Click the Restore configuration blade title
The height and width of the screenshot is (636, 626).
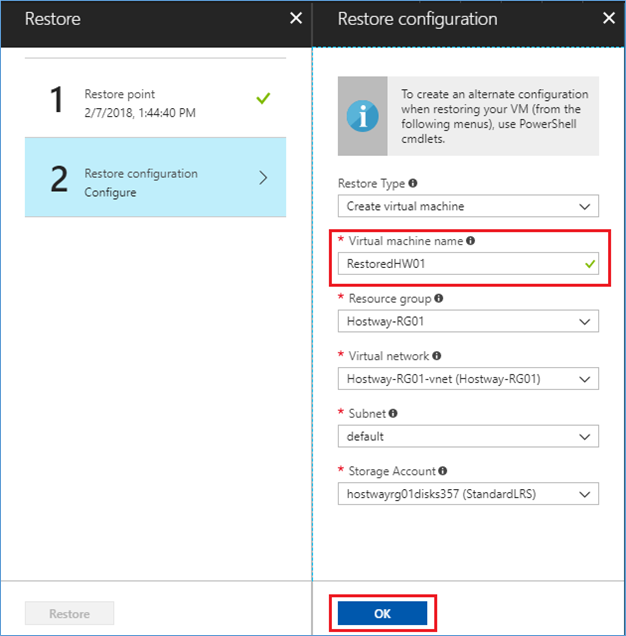(x=417, y=19)
